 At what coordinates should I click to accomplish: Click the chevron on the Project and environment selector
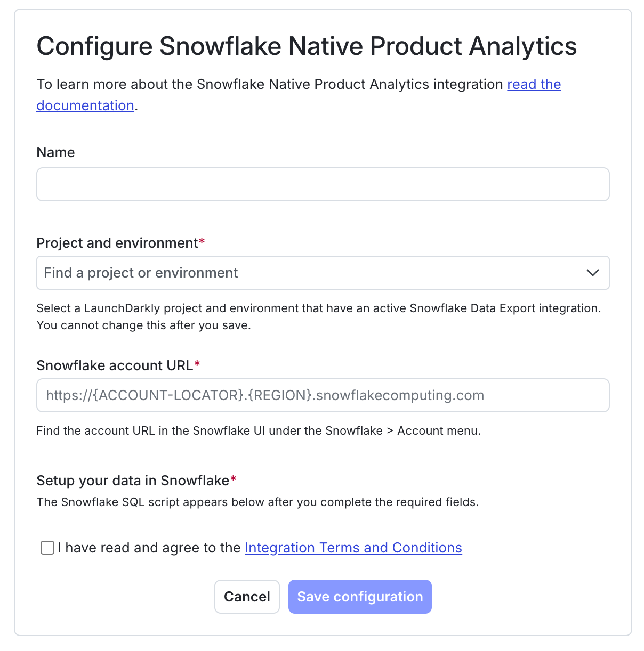tap(592, 273)
